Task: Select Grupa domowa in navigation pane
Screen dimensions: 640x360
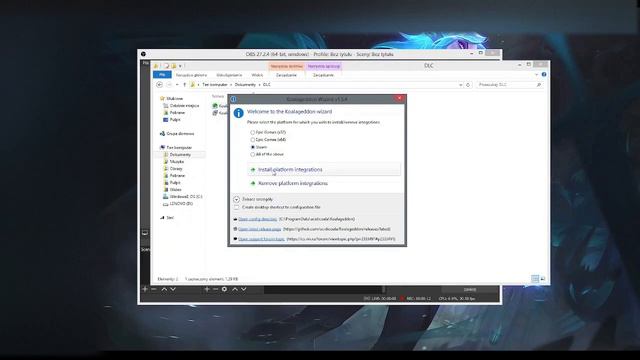Action: [177, 133]
